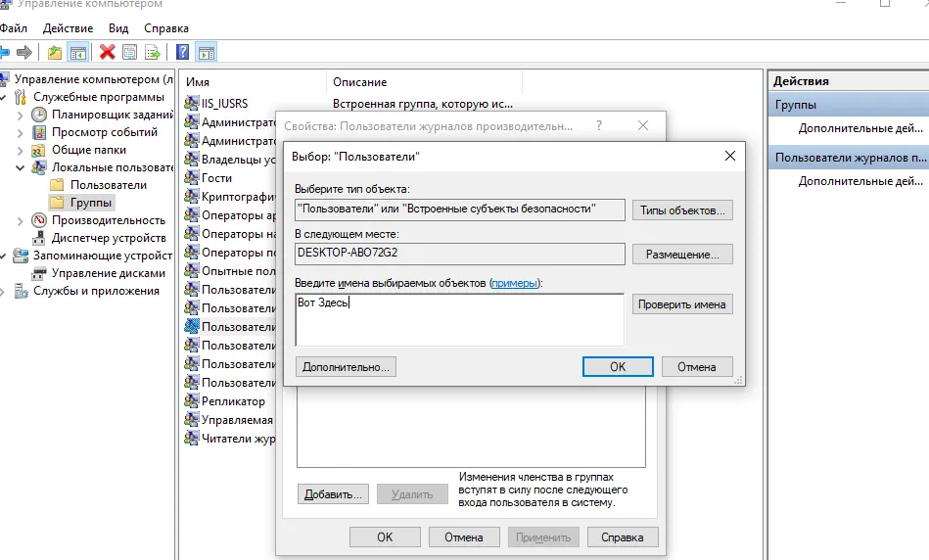Toggle the Show/Hide Console Tree icon
Image resolution: width=929 pixels, height=560 pixels.
(77, 52)
